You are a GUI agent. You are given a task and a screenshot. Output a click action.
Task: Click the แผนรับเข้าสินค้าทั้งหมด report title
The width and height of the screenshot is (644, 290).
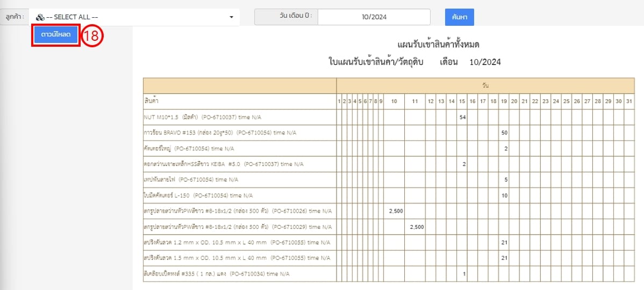coord(438,44)
